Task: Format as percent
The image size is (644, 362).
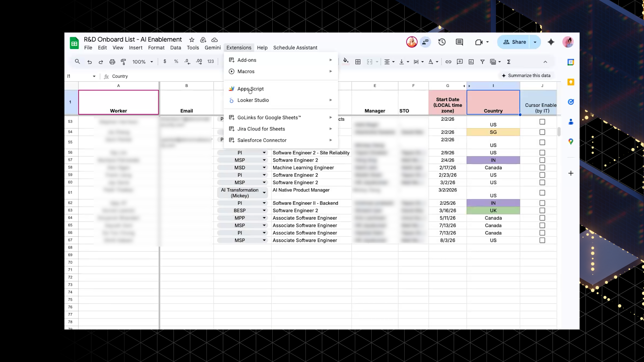Action: click(x=176, y=61)
